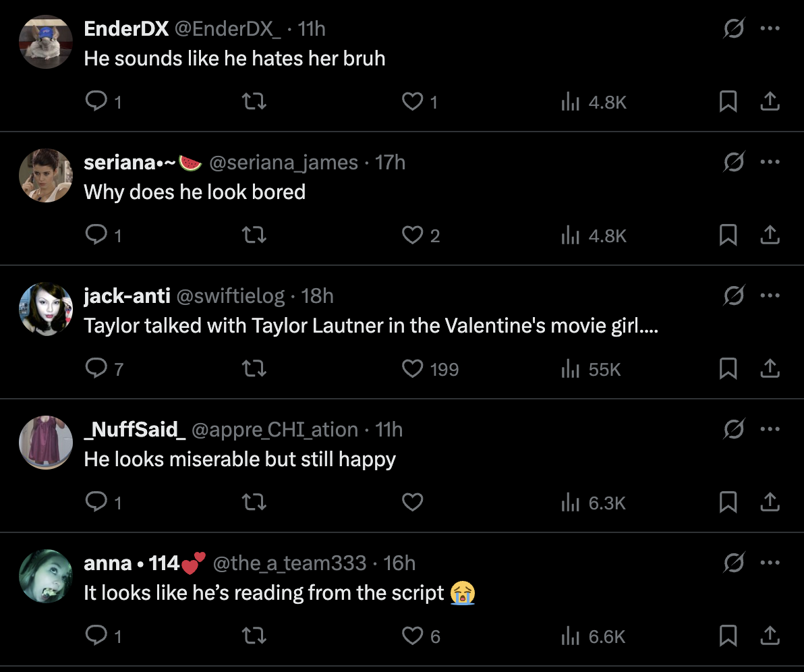Retweet jack-anti's tweet with 55K views
Viewport: 804px width, 672px height.
coord(254,368)
